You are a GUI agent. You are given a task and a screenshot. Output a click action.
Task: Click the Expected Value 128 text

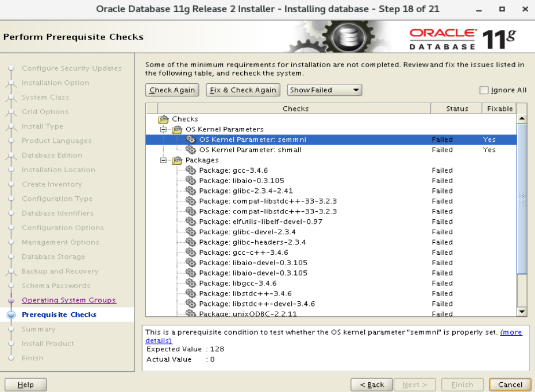tap(185, 349)
